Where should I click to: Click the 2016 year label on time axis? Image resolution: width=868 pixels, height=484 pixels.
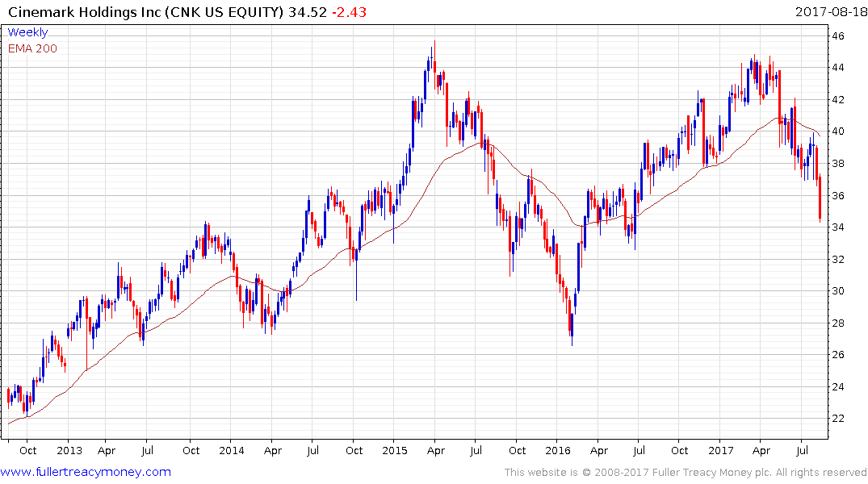pyautogui.click(x=557, y=450)
